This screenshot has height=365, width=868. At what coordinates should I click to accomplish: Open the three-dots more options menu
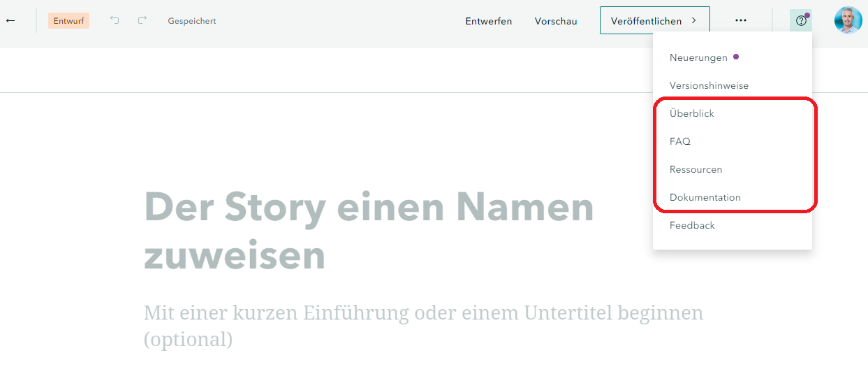pyautogui.click(x=741, y=21)
